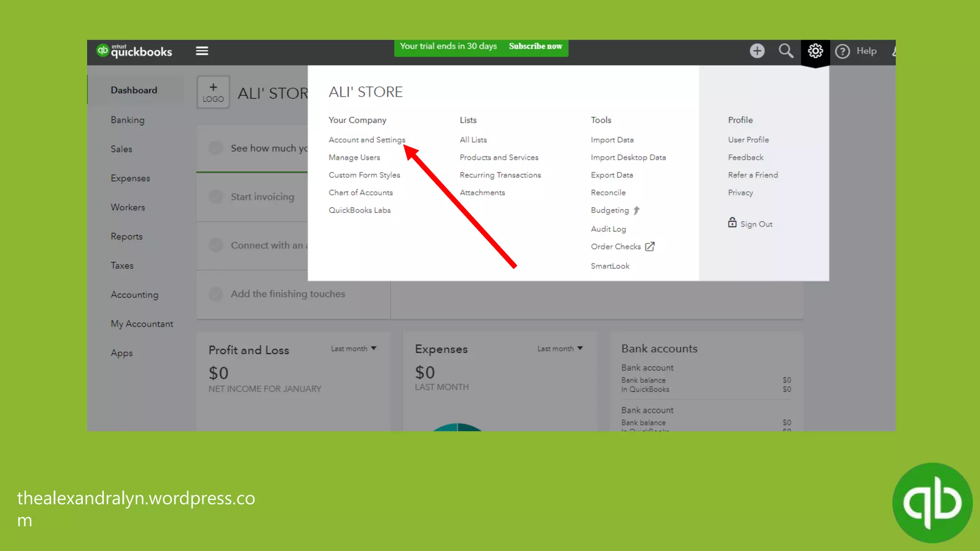This screenshot has height=551, width=980.
Task: Click the Help question mark icon
Action: coord(842,51)
